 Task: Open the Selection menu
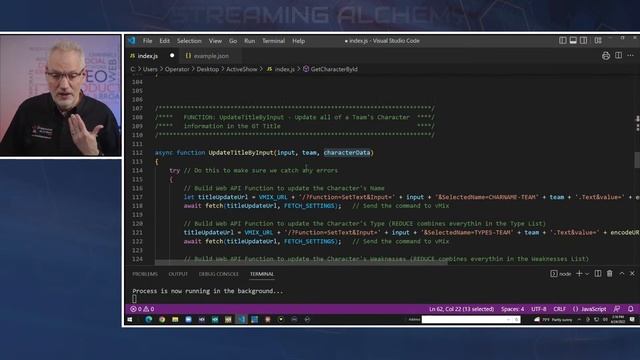[189, 41]
